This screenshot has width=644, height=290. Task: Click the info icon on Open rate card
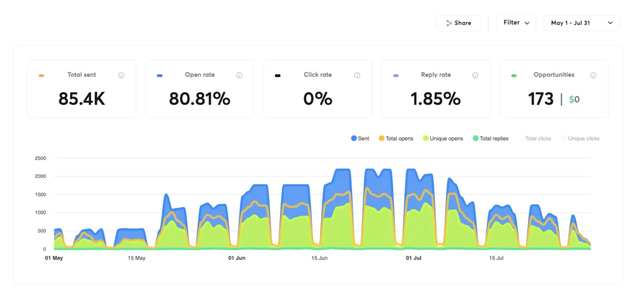239,76
